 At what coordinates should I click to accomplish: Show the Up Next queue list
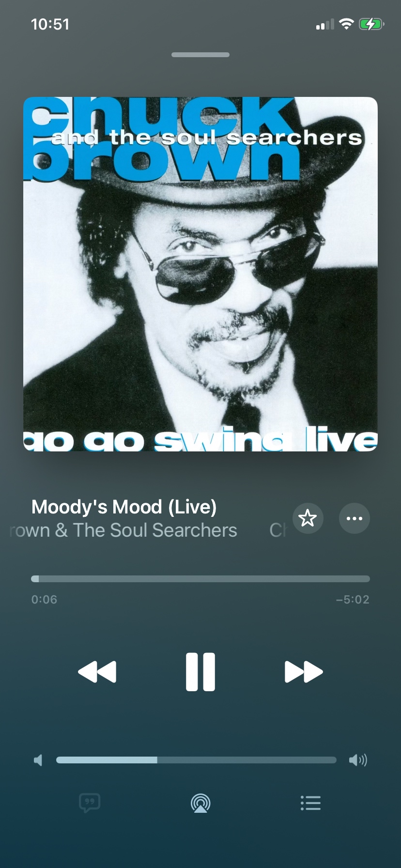(310, 803)
